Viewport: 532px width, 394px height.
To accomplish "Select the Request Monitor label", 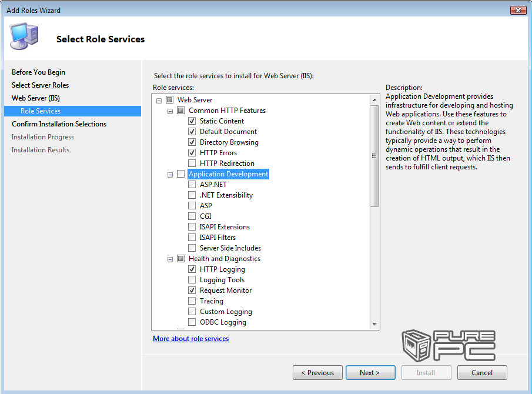I will pyautogui.click(x=226, y=290).
